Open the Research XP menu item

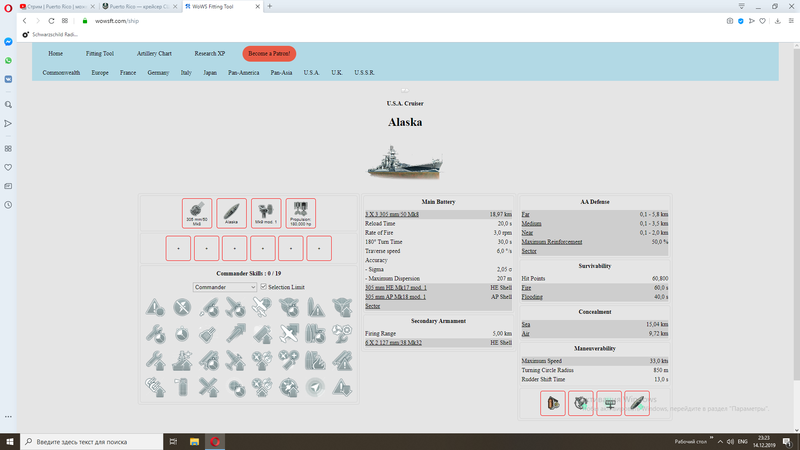(210, 54)
